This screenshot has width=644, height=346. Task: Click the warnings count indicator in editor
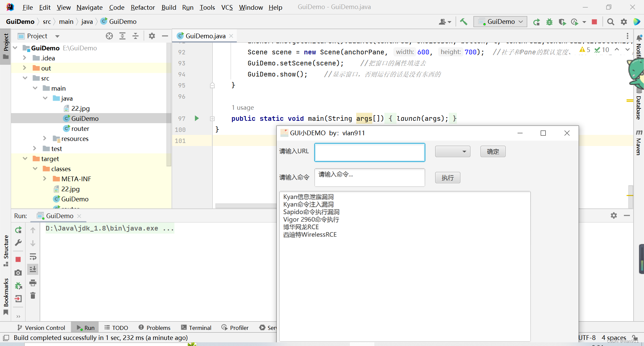pos(585,50)
